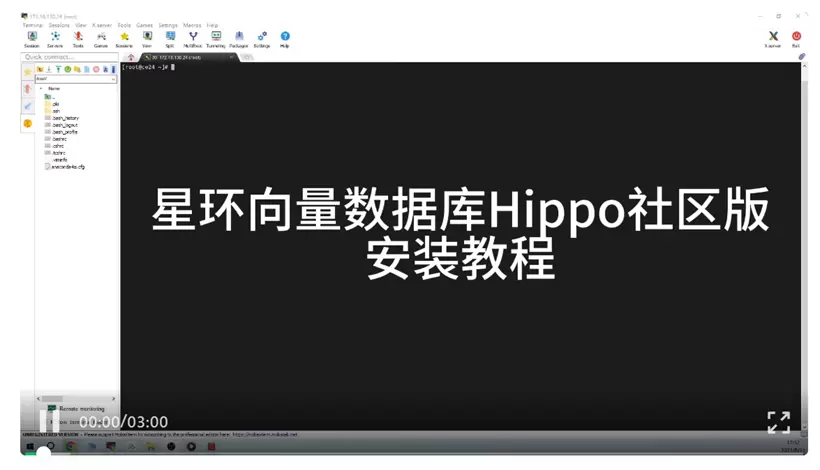
Task: Open the Help toolbar icon
Action: pos(285,38)
